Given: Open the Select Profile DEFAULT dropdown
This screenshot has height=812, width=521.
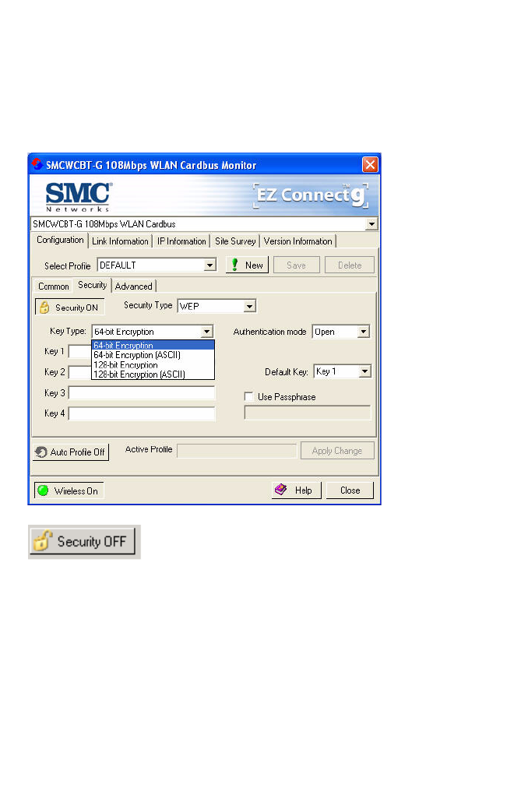Looking at the screenshot, I should click(x=157, y=265).
